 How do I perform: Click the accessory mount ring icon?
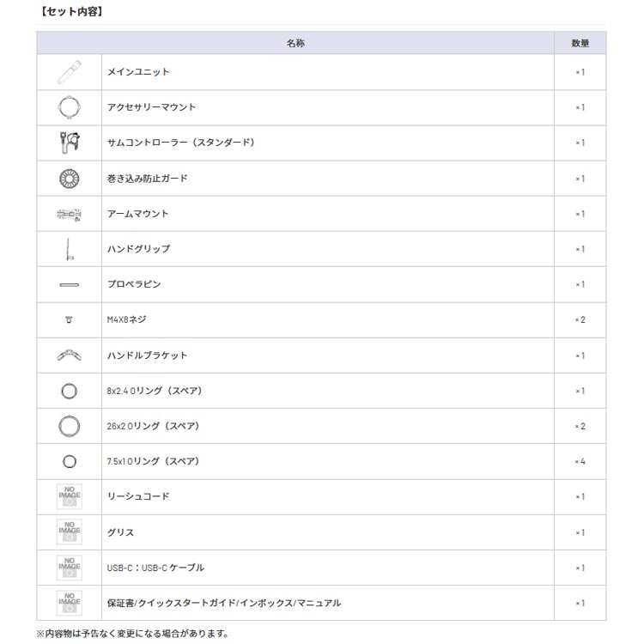(x=69, y=107)
